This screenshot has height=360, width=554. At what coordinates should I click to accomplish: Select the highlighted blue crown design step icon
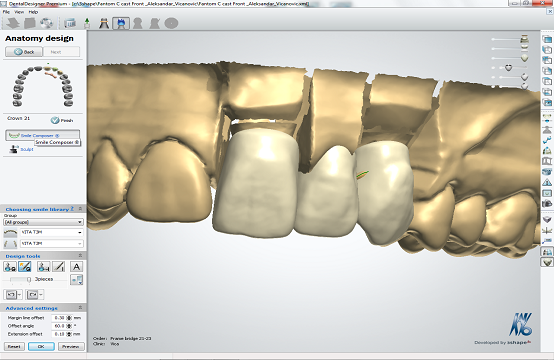[x=121, y=23]
